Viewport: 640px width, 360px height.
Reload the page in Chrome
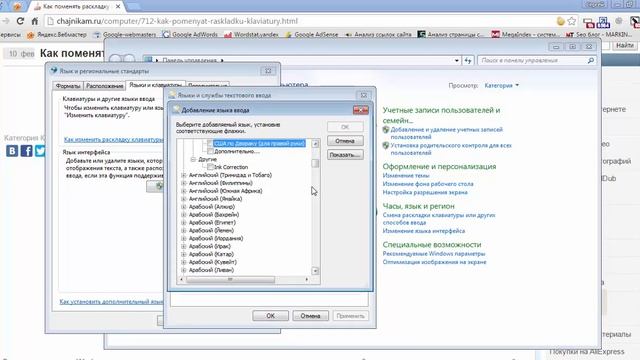coord(20,21)
